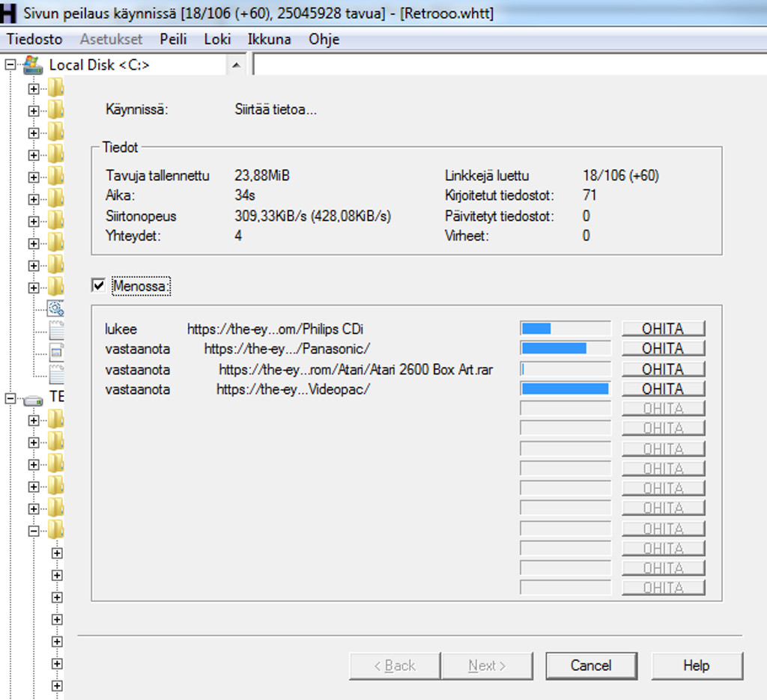Image resolution: width=767 pixels, height=700 pixels.
Task: Click OHITA for the Panasonic download
Action: point(663,349)
